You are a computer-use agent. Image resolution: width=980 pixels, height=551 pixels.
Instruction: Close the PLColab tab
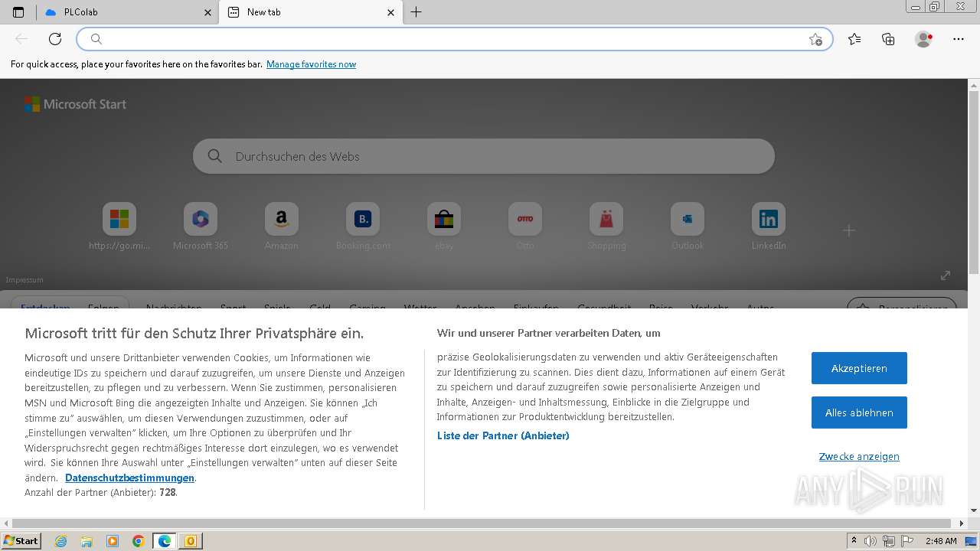[x=207, y=12]
